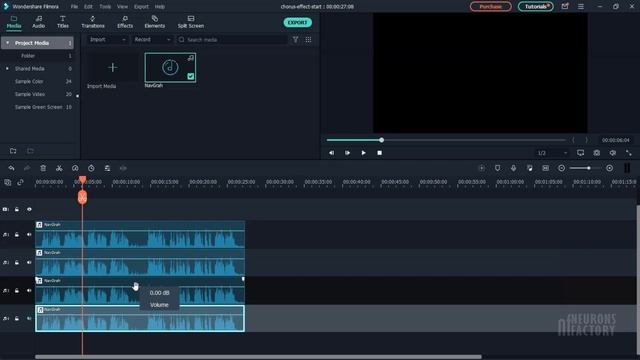Lock the fourth audio track
640x360 pixels.
(x=17, y=318)
